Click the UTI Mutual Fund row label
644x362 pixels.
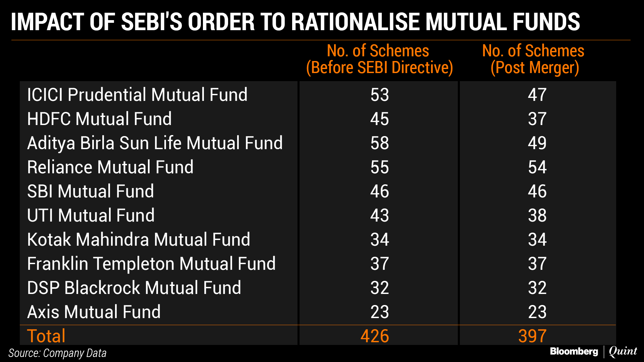(91, 216)
